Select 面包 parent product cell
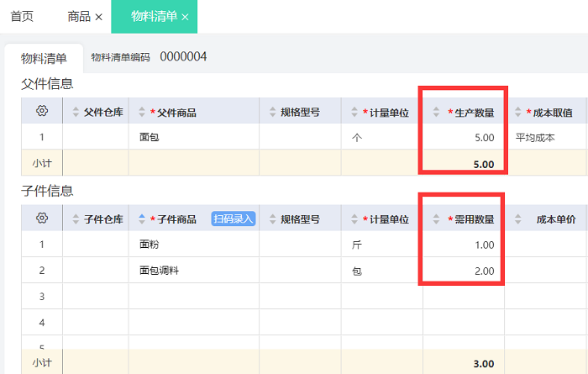This screenshot has width=588, height=374. [194, 137]
